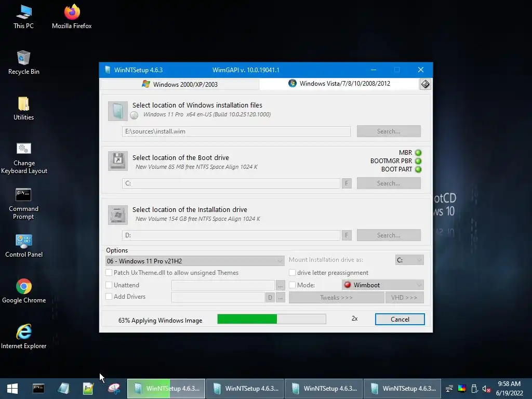Click F button beside Boot drive path
The image size is (532, 399).
click(x=347, y=183)
